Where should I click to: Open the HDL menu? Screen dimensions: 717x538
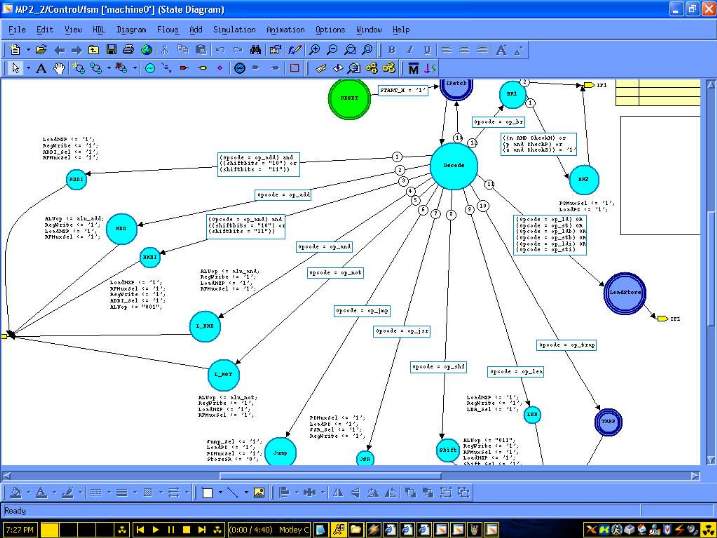[98, 29]
